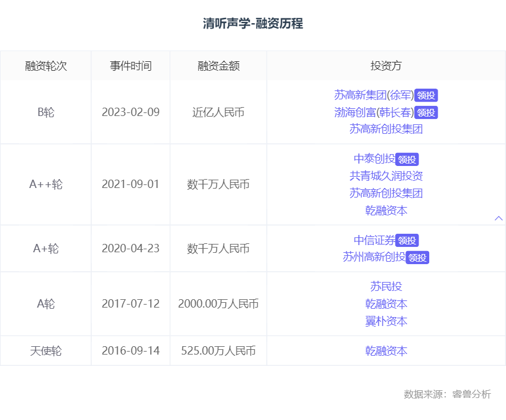The width and height of the screenshot is (506, 420).
Task: Click 领投 badge beside 渤海创富(韩长春)
Action: [x=426, y=112]
